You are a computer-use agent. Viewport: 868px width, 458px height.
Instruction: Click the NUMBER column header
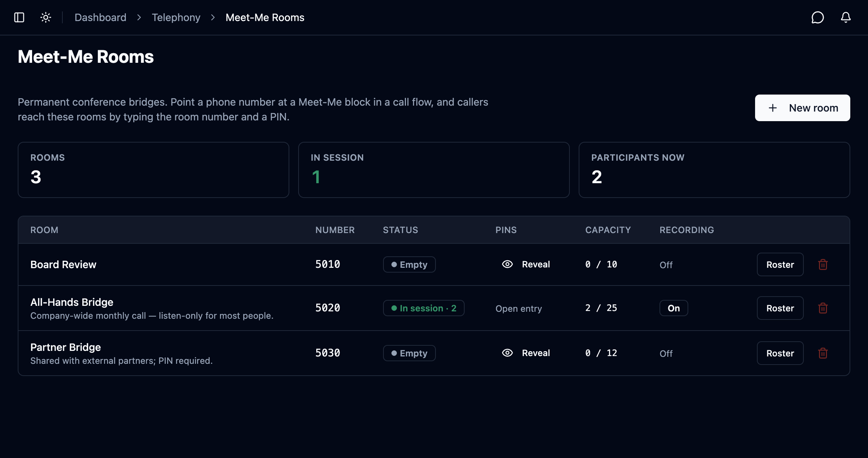coord(335,230)
